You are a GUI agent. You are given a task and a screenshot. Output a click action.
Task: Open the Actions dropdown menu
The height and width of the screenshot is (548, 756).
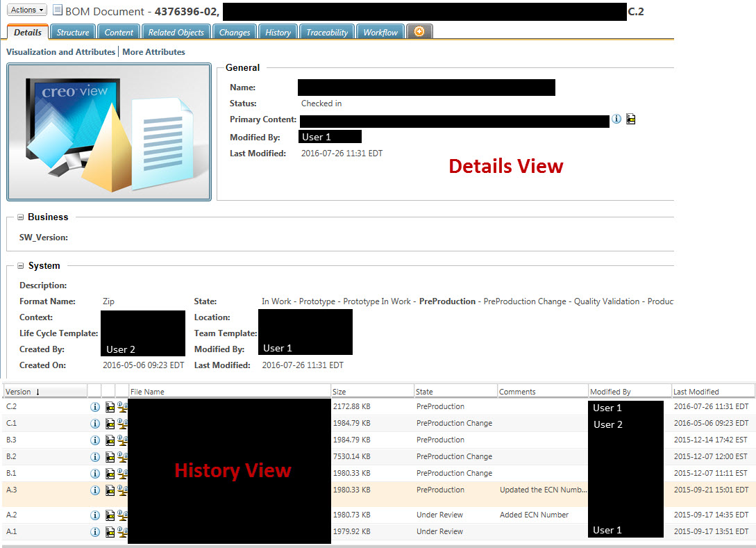click(x=25, y=9)
